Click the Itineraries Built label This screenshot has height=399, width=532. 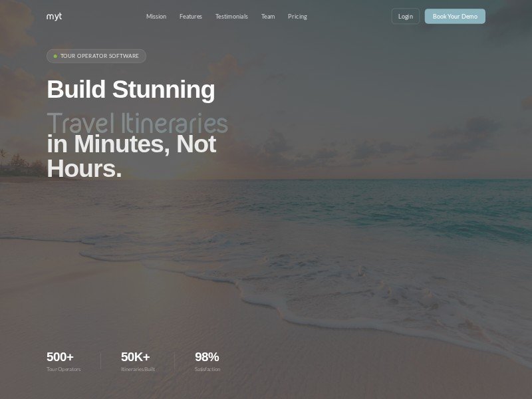(138, 369)
